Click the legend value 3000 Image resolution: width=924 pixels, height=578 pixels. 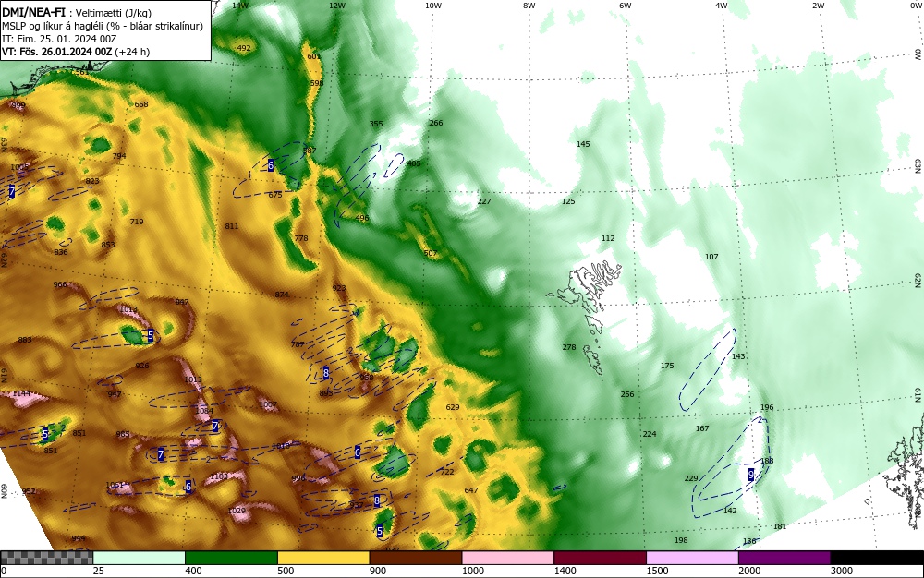pyautogui.click(x=842, y=571)
